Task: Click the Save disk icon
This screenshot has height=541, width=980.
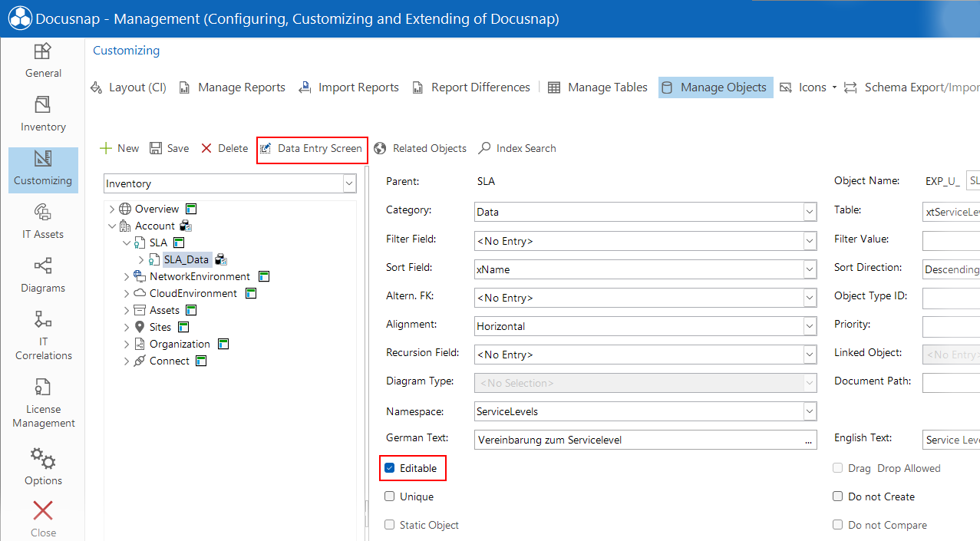Action: [156, 148]
